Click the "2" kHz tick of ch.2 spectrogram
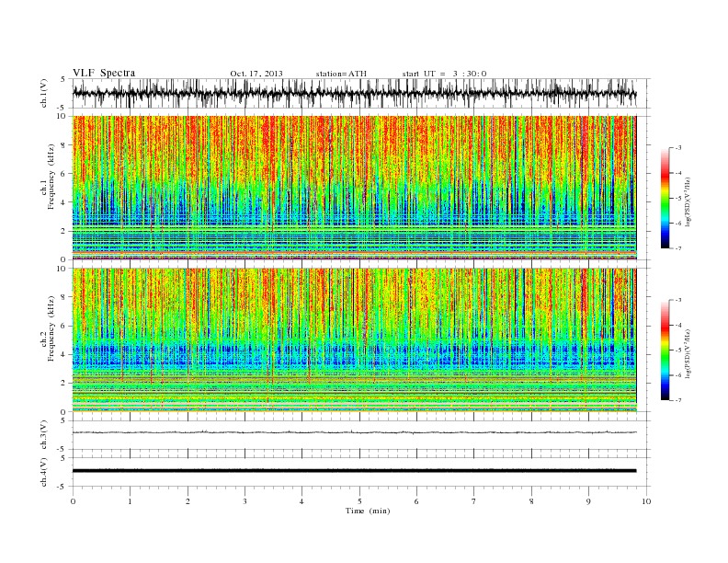Image resolution: width=728 pixels, height=563 pixels. click(x=63, y=383)
